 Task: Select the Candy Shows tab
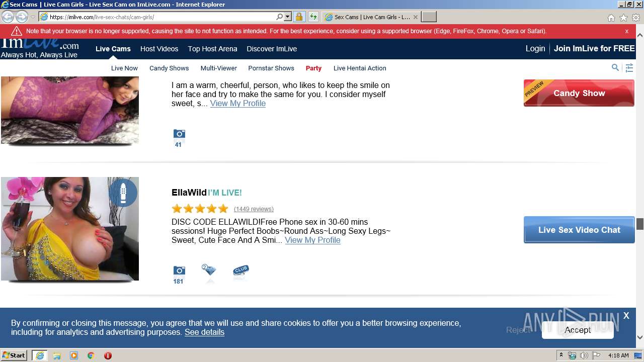point(169,68)
